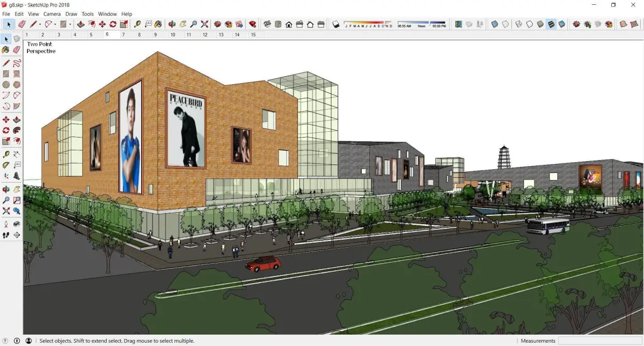Switch to Shaded face style
Viewport: 644px width, 346px height.
[x=540, y=24]
